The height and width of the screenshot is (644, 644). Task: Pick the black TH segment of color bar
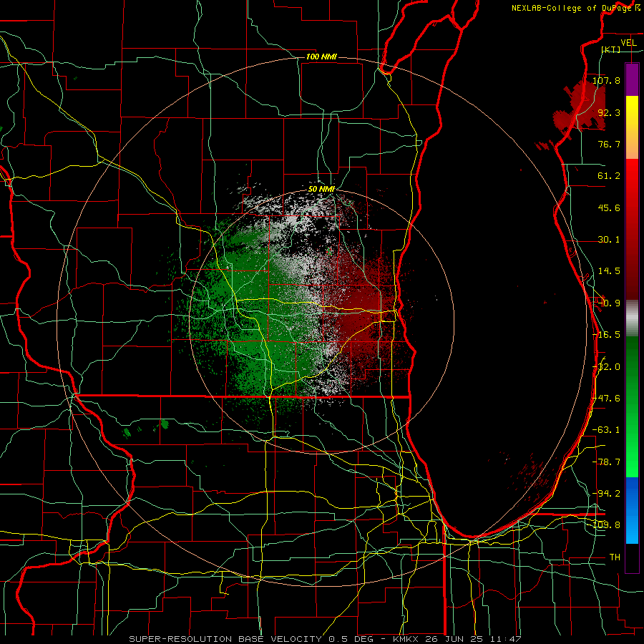click(x=632, y=558)
